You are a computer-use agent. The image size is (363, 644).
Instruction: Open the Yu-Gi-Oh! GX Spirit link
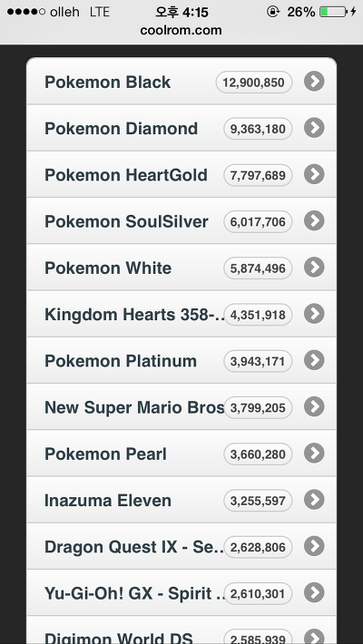click(x=181, y=592)
